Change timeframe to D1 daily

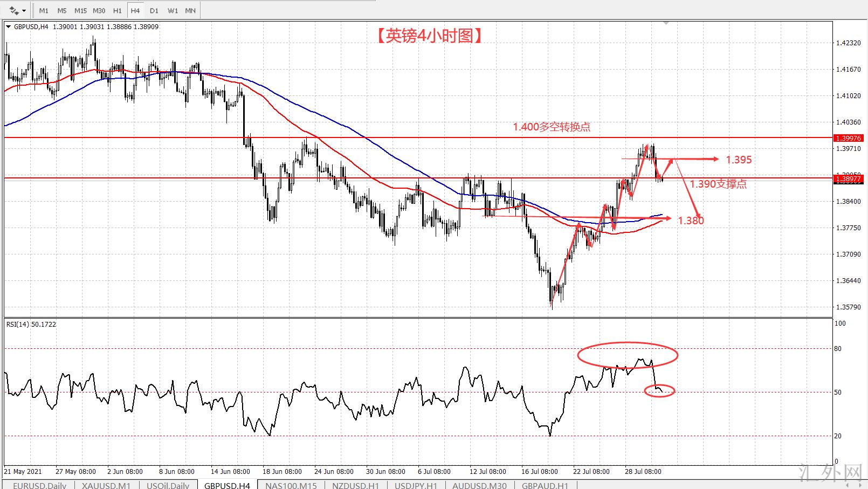(x=154, y=10)
